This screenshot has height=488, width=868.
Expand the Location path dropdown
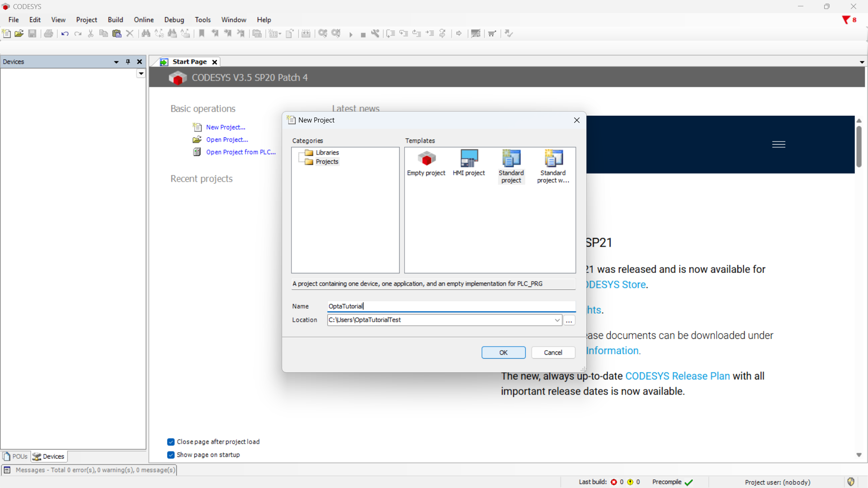click(x=557, y=320)
